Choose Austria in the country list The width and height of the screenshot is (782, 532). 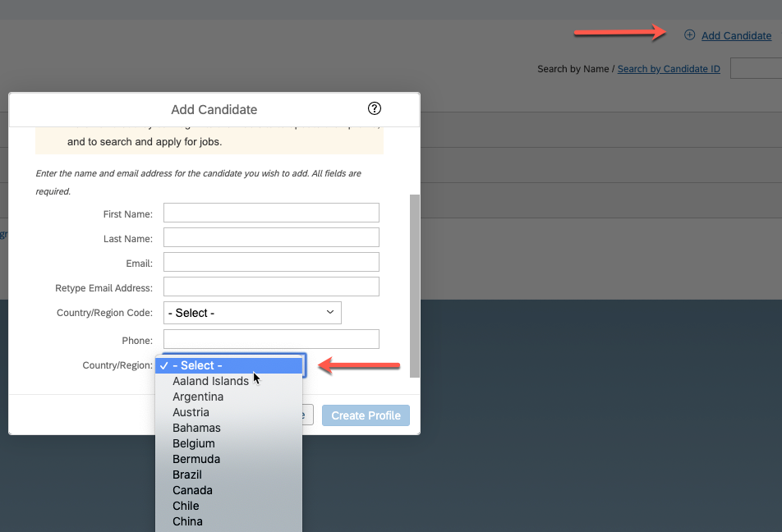(229, 412)
